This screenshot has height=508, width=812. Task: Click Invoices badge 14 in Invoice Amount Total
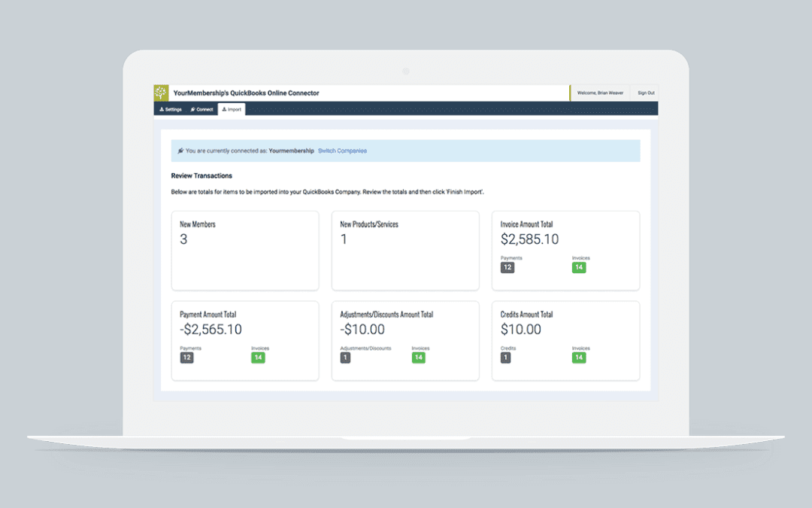[x=579, y=267]
